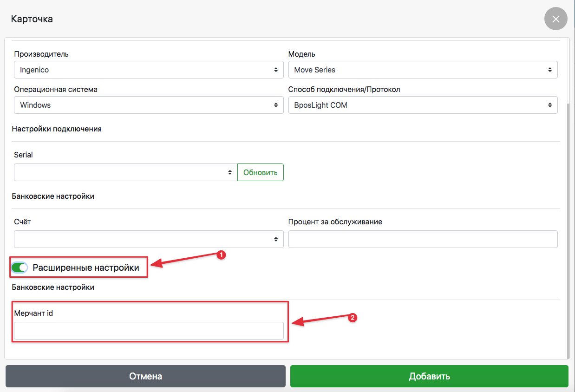Click the red annotation badge numbered 1
Screen dimensions: 575x392
pyautogui.click(x=222, y=255)
